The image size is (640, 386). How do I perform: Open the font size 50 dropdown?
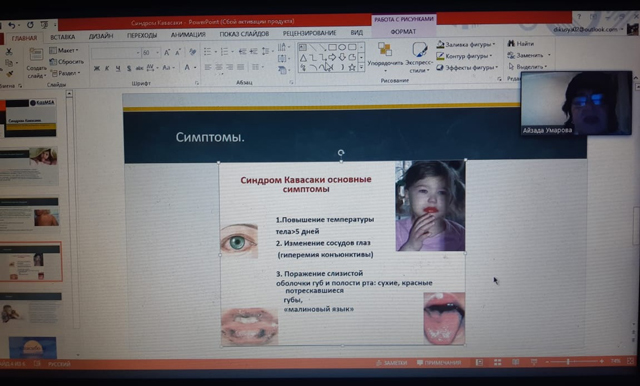158,53
